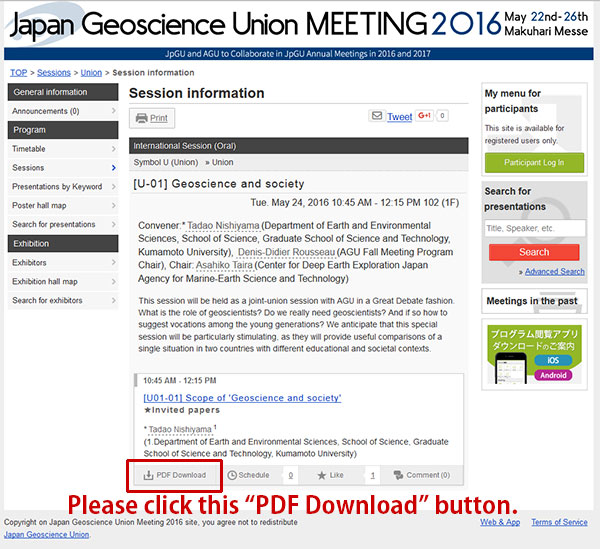Click the Google +1 count bubble showing 0
600x549 pixels.
(442, 116)
